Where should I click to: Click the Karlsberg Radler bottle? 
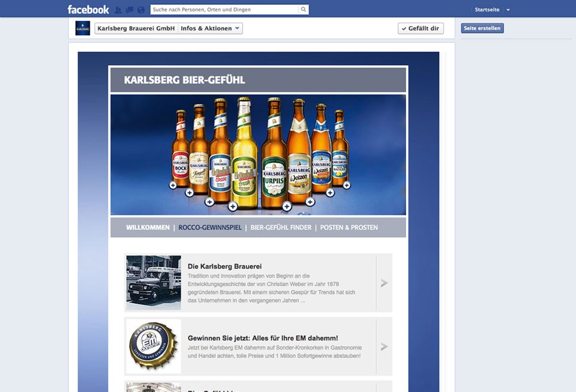pos(340,148)
